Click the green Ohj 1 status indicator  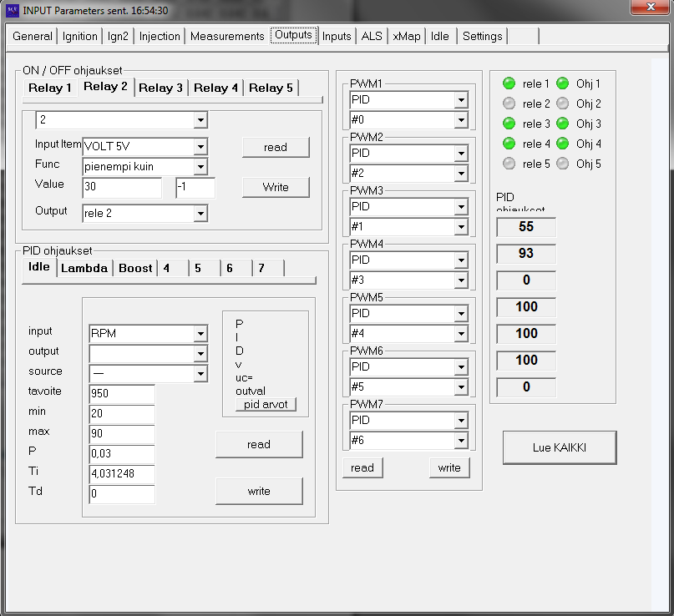click(x=563, y=83)
